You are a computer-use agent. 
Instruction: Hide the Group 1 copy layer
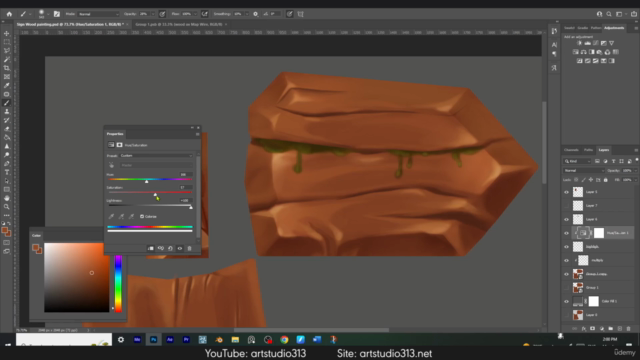click(566, 274)
